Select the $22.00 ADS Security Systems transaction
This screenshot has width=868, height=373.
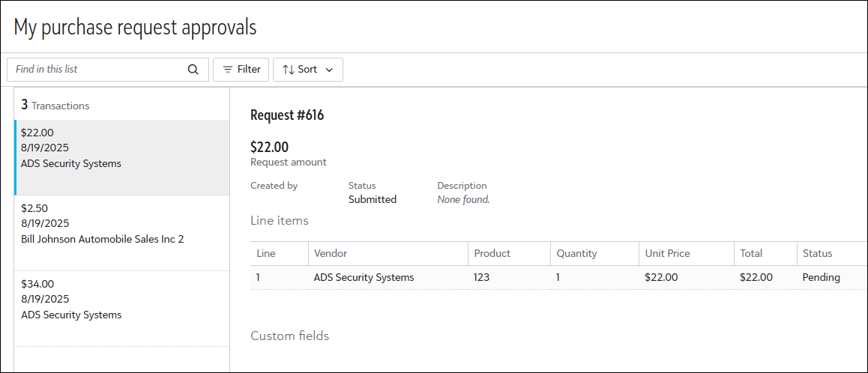coord(121,148)
